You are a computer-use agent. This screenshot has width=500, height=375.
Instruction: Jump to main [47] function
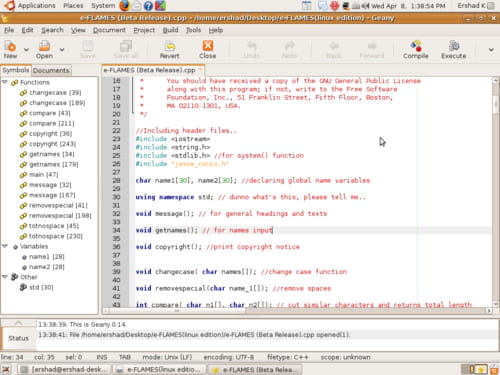43,175
